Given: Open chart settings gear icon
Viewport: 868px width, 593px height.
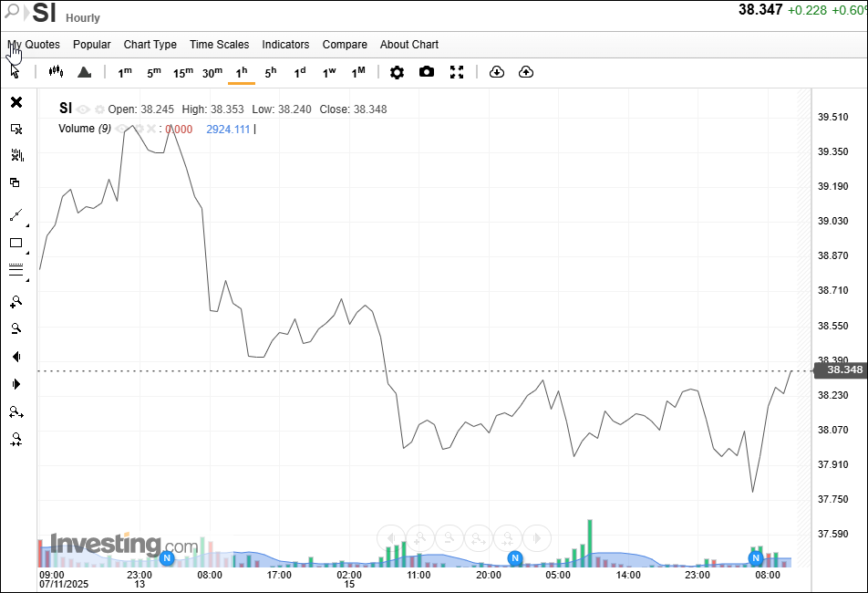Looking at the screenshot, I should tap(397, 72).
